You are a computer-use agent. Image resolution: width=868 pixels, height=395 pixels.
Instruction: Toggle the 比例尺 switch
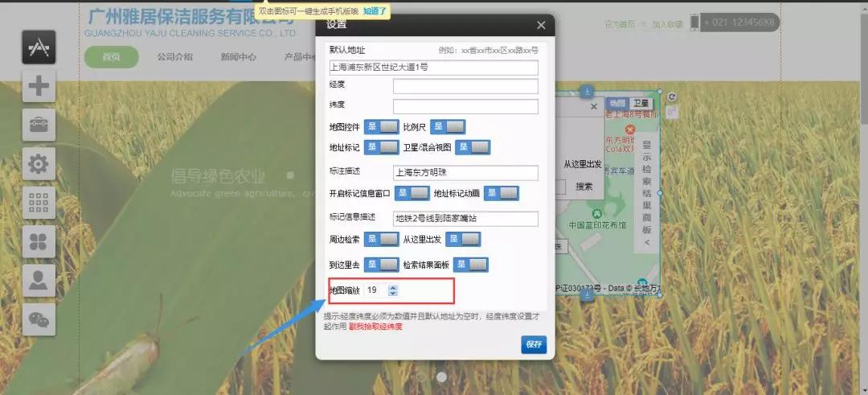point(448,127)
